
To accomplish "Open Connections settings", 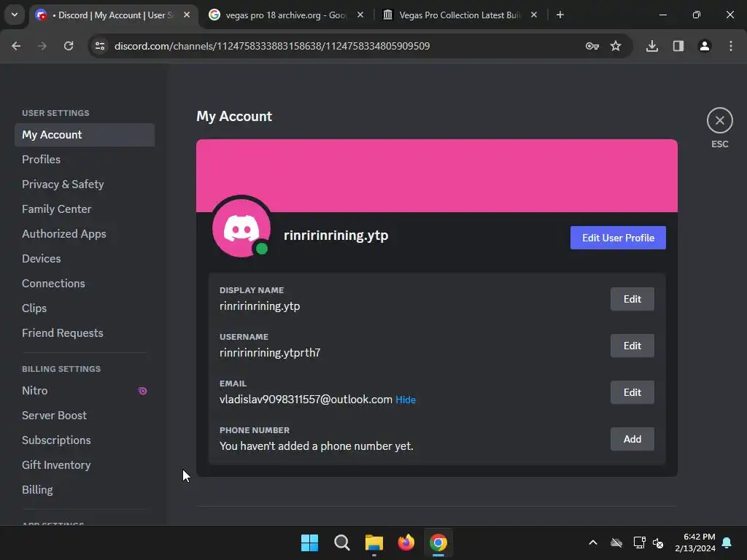I will [x=85, y=284].
